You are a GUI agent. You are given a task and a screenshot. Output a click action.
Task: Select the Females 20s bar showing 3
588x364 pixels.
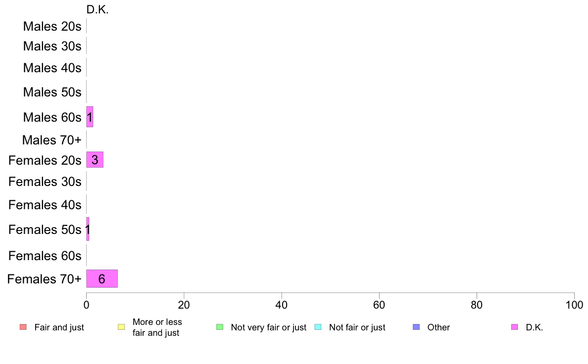point(95,160)
